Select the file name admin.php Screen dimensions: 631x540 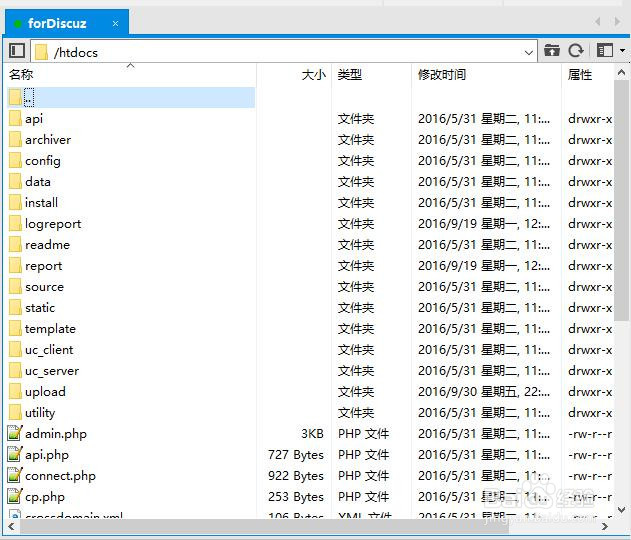[56, 434]
